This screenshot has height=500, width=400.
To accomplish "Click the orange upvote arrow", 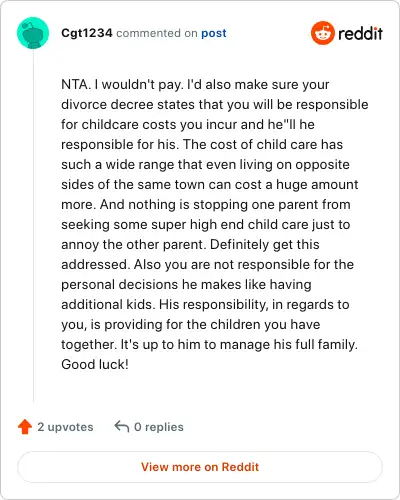I will point(25,427).
